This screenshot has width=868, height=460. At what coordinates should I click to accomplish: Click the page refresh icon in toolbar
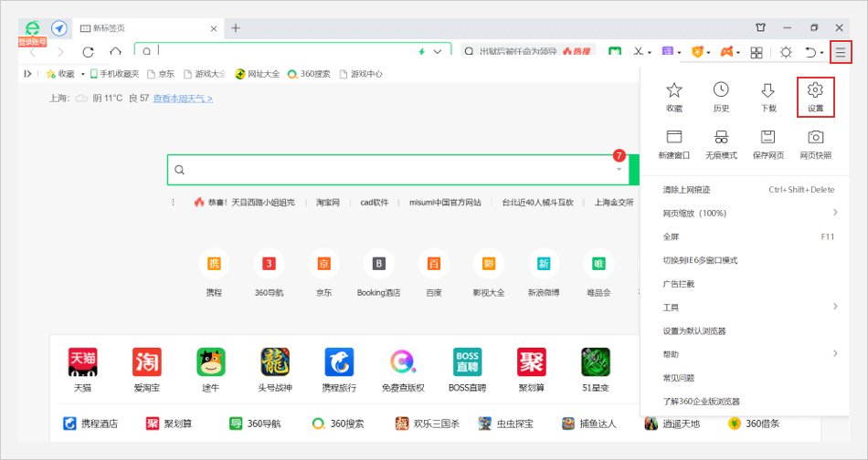coord(88,53)
